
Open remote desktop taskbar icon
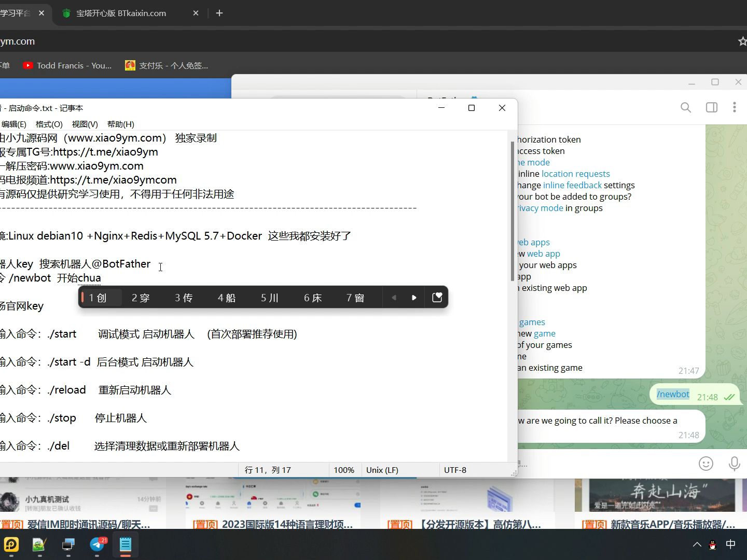[68, 544]
